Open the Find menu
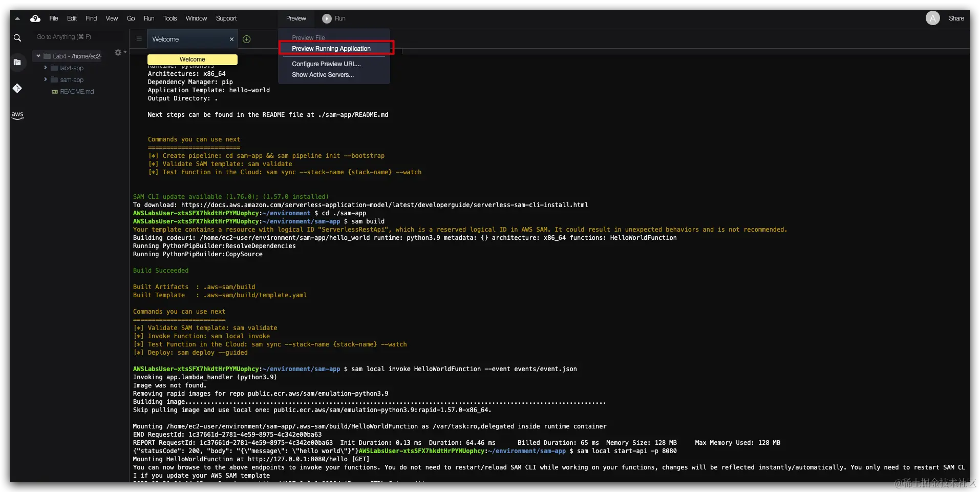 pos(91,18)
